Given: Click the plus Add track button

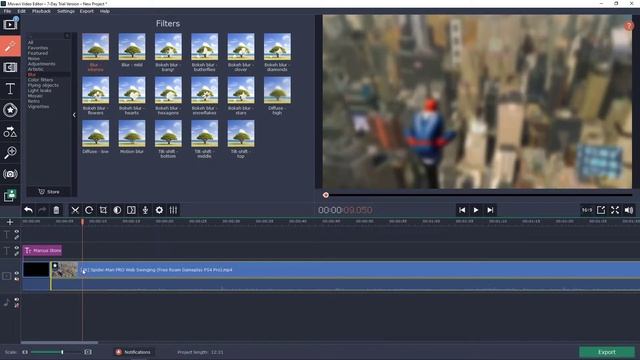Looking at the screenshot, I should point(10,222).
